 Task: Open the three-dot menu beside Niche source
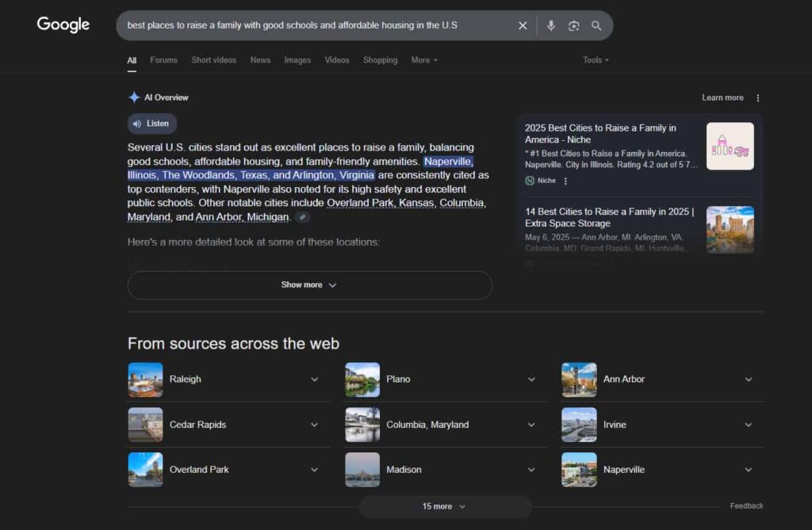pyautogui.click(x=565, y=181)
